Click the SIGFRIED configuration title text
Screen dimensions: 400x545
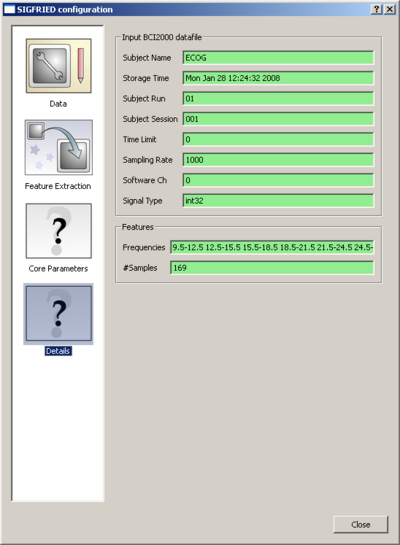pos(65,9)
